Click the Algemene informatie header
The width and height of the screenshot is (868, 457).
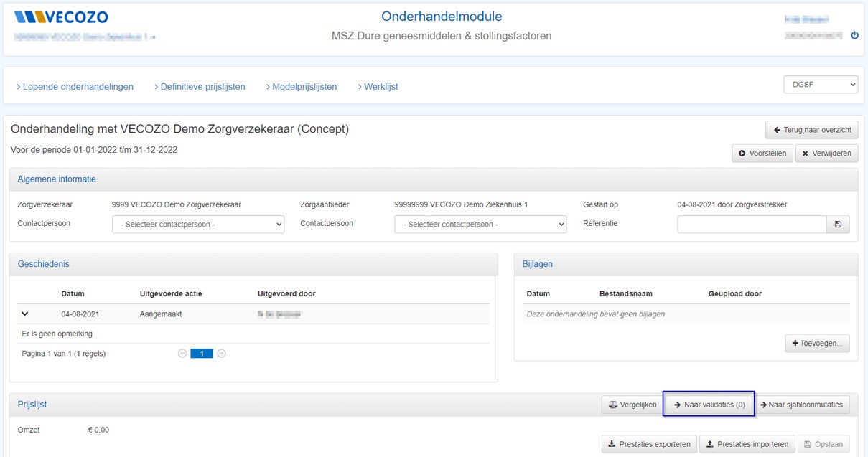click(x=434, y=179)
